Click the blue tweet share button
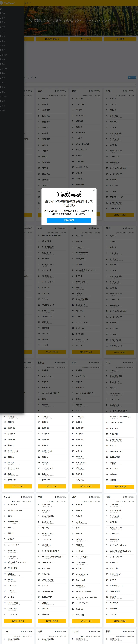This screenshot has height=644, width=138. pos(132,77)
